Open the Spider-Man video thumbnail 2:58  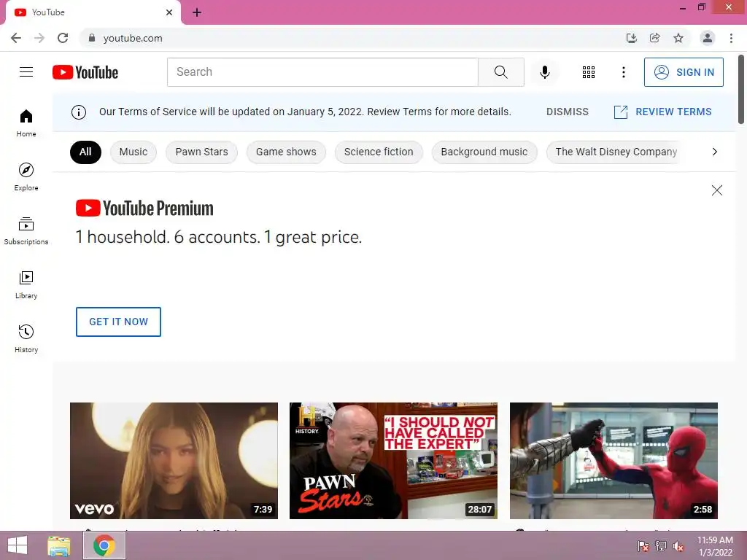pyautogui.click(x=614, y=461)
